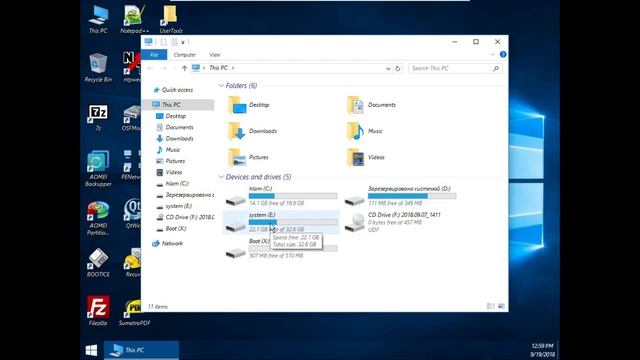Screen dimensions: 640x360
Task: Open UserTools desktop folder
Action: click(171, 19)
